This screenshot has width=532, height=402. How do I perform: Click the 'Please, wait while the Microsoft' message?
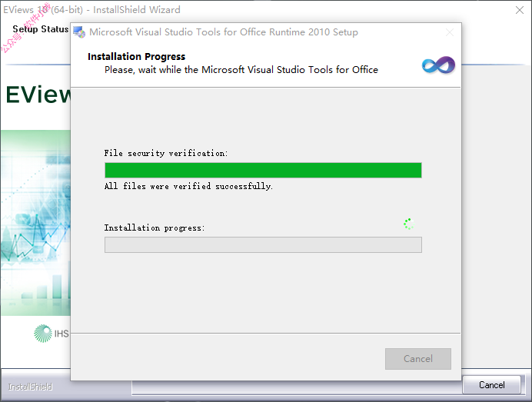pyautogui.click(x=241, y=69)
